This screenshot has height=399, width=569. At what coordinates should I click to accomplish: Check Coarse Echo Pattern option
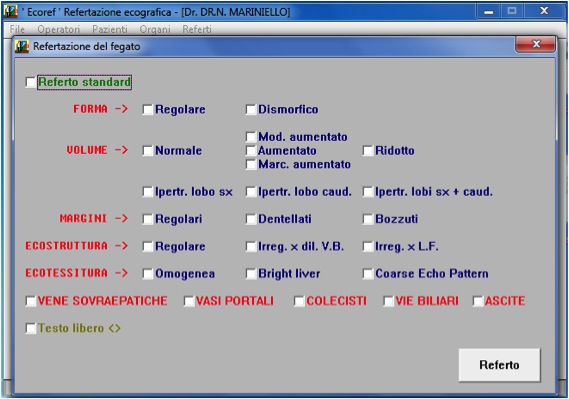[368, 274]
